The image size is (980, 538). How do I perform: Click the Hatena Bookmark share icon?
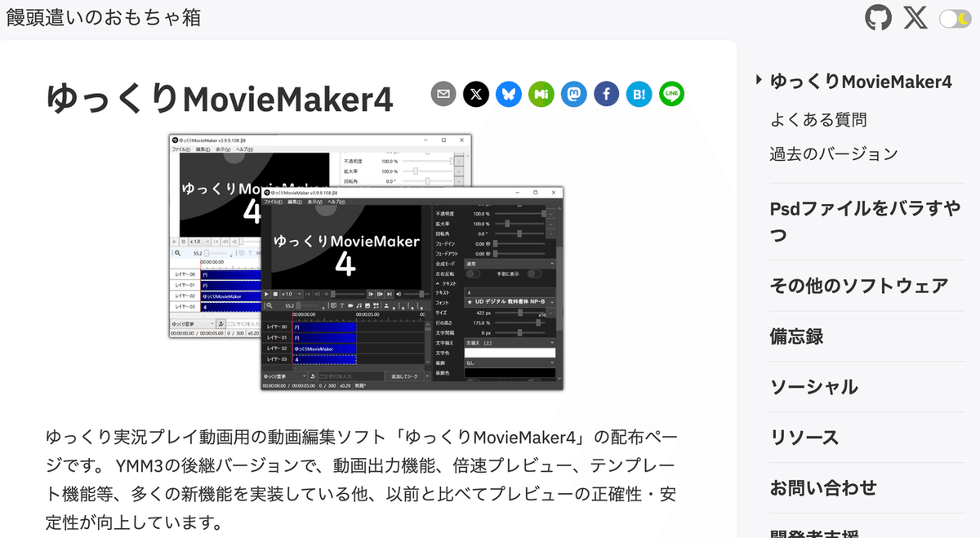639,94
